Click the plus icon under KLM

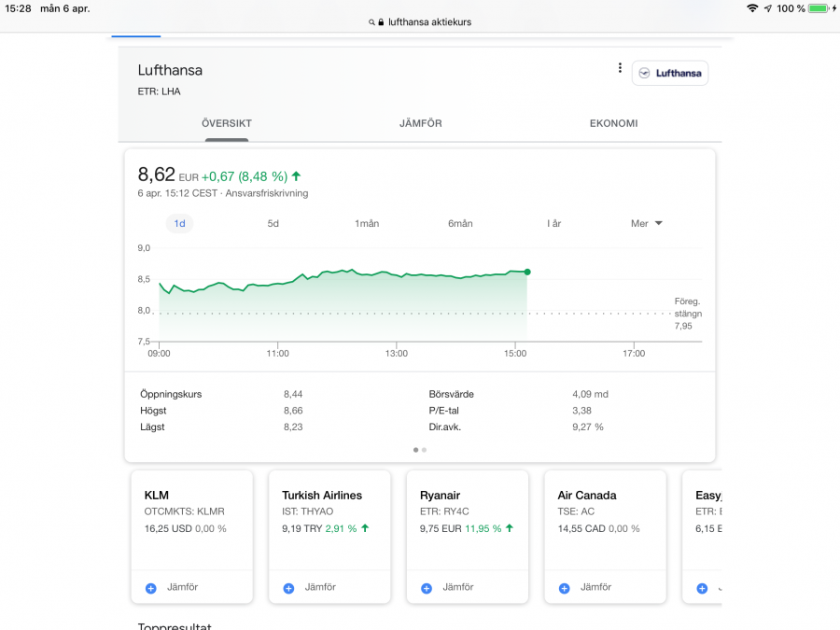150,588
